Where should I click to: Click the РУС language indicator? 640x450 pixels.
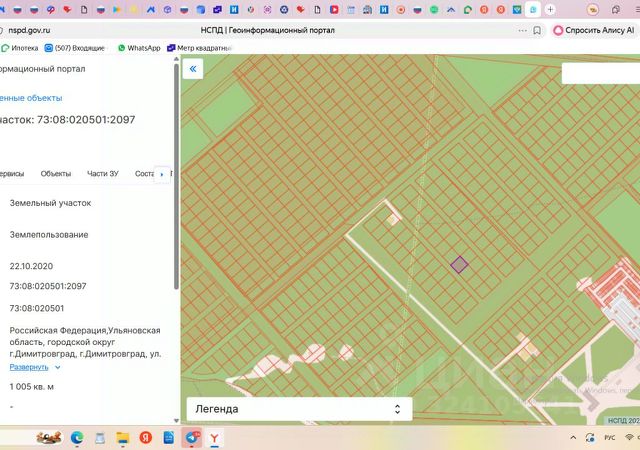click(610, 438)
